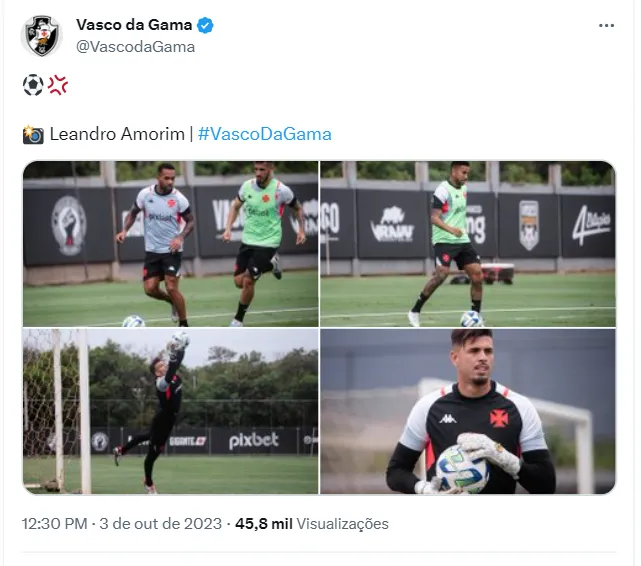The height and width of the screenshot is (566, 641).
Task: Open the #VascoDaGama hashtag
Action: coord(264,134)
